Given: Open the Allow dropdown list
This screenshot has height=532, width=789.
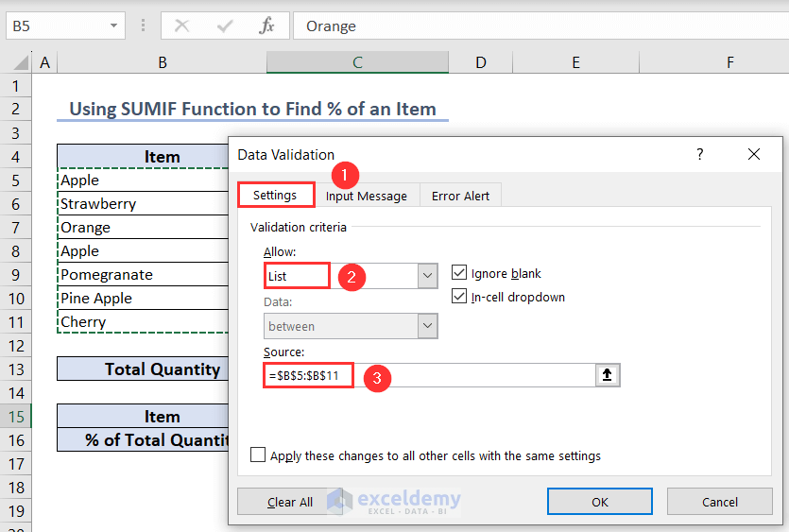Looking at the screenshot, I should [x=428, y=276].
